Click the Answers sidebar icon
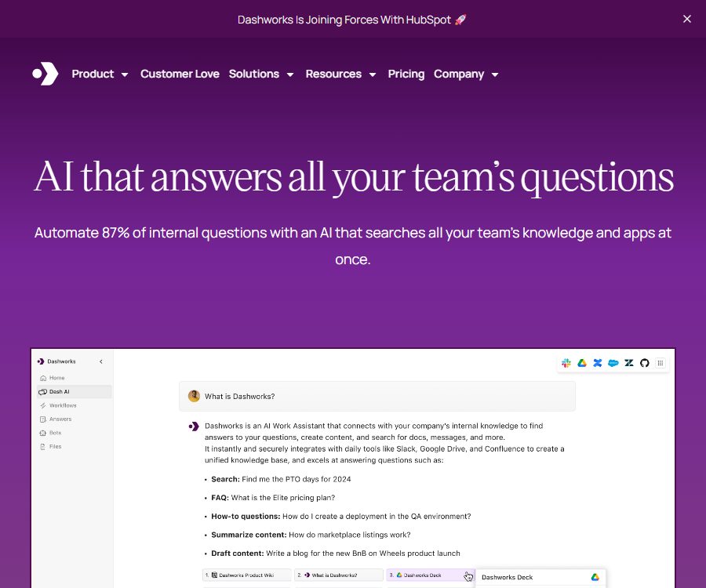This screenshot has height=588, width=706. pos(43,419)
